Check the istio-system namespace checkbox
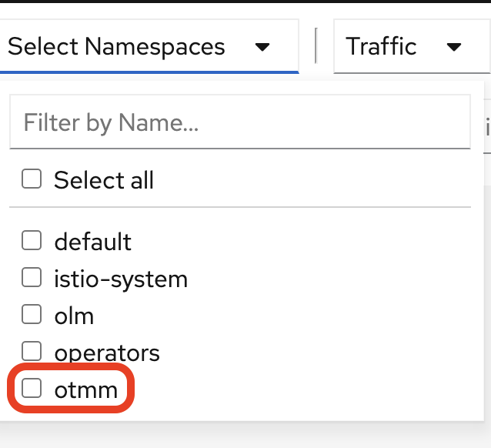This screenshot has width=491, height=448. pos(31,278)
